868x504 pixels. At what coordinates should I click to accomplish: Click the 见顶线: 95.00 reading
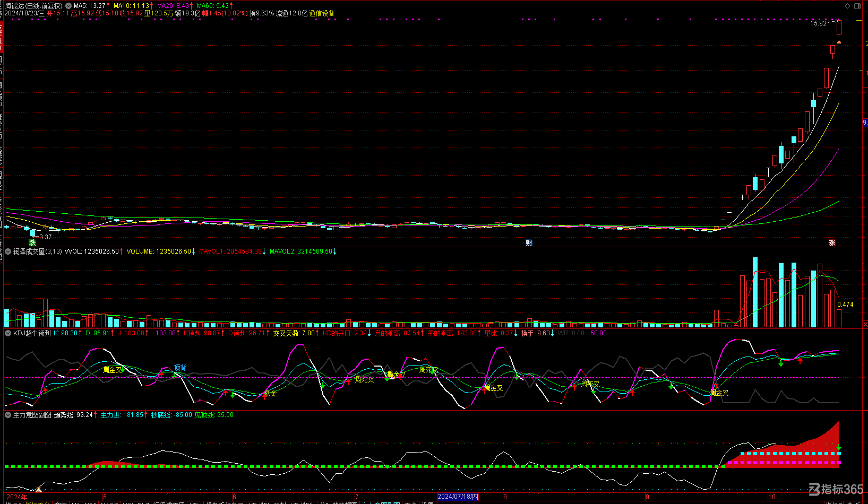pyautogui.click(x=214, y=415)
